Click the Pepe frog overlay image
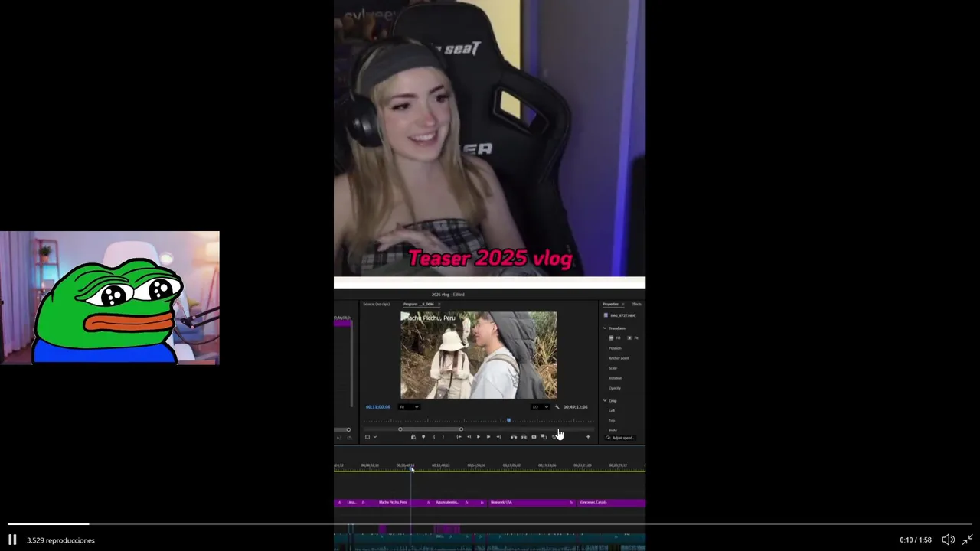 [109, 298]
